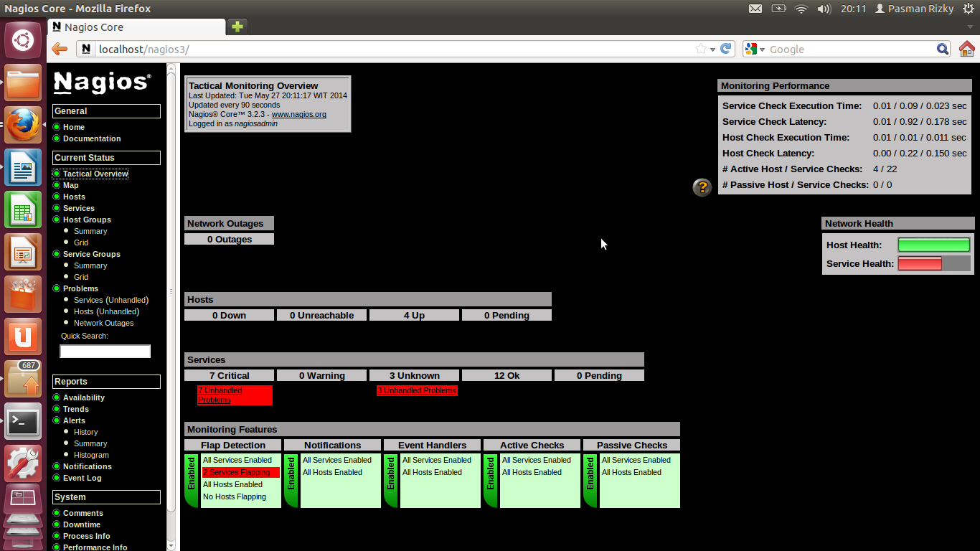Click the browser reload icon
Screen dimensions: 980x551
point(725,49)
